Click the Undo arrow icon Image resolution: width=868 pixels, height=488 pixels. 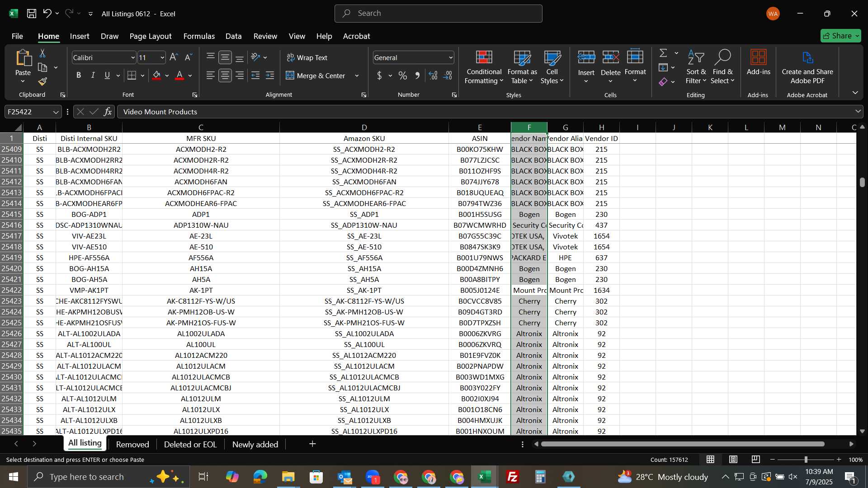[x=47, y=14]
